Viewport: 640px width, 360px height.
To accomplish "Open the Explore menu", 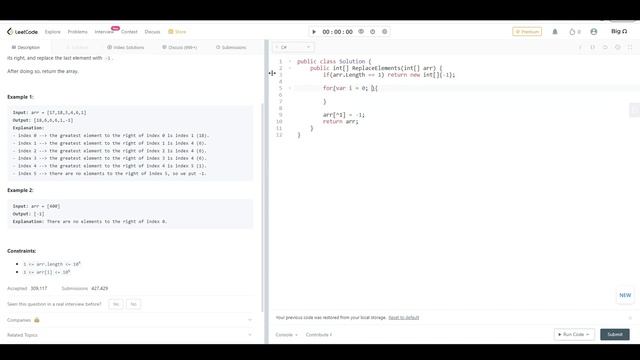I will pos(53,31).
